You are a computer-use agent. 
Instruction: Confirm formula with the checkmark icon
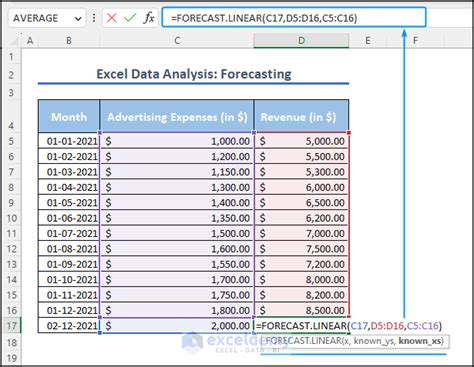(130, 18)
